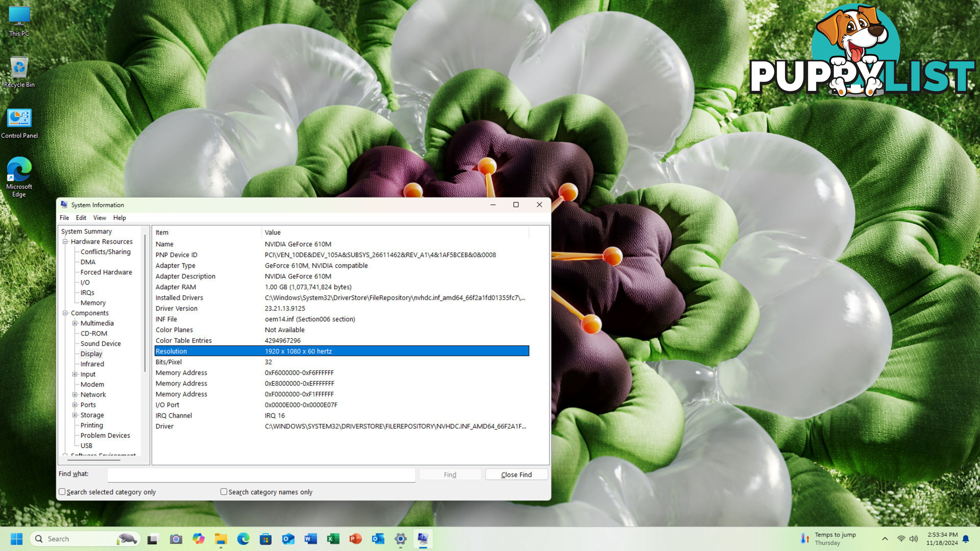Open new Outlook from the taskbar
The width and height of the screenshot is (980, 551).
tap(288, 539)
